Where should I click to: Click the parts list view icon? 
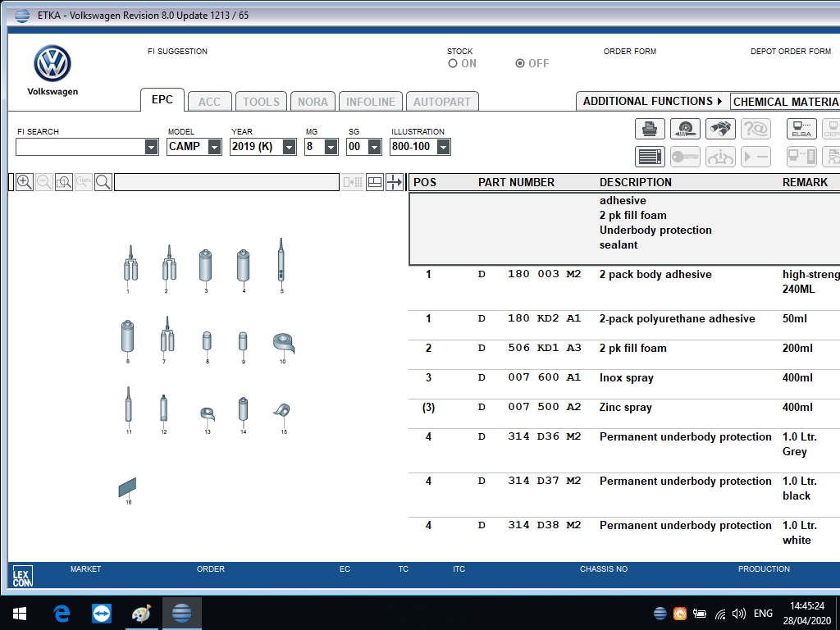tap(650, 157)
